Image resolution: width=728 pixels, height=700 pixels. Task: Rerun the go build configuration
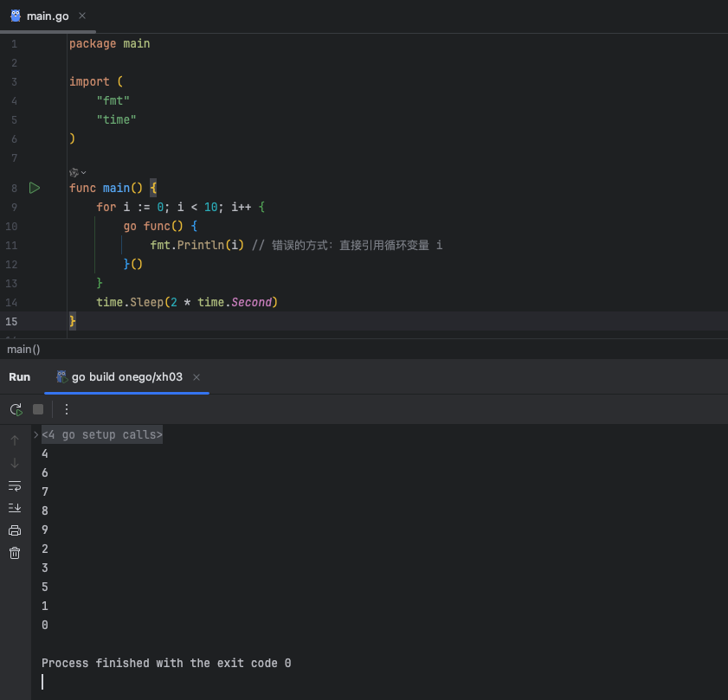pos(16,409)
